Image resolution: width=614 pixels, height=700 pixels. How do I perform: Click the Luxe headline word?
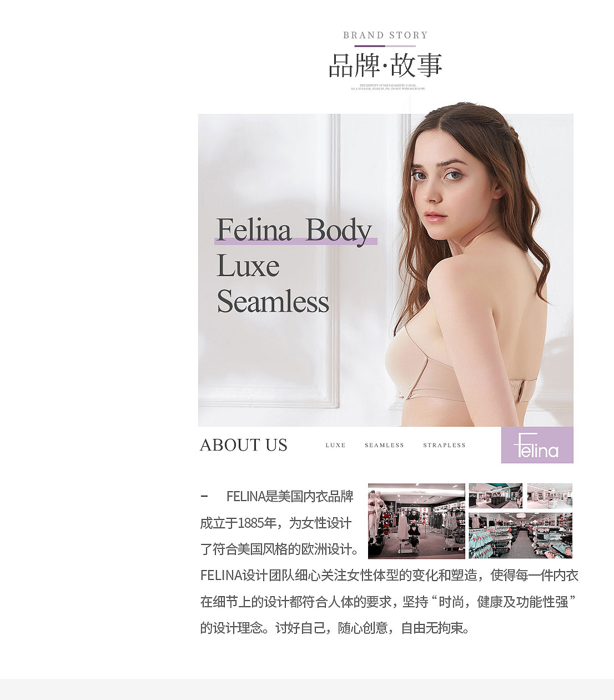[248, 266]
